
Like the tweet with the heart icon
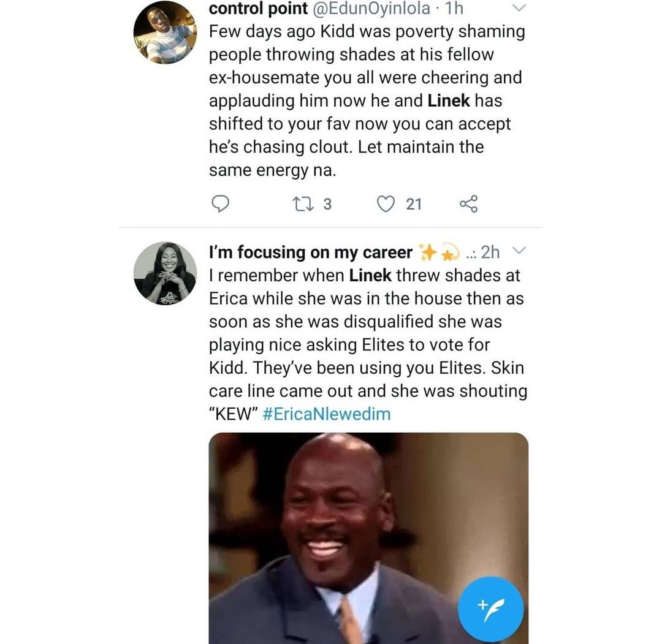click(x=386, y=203)
